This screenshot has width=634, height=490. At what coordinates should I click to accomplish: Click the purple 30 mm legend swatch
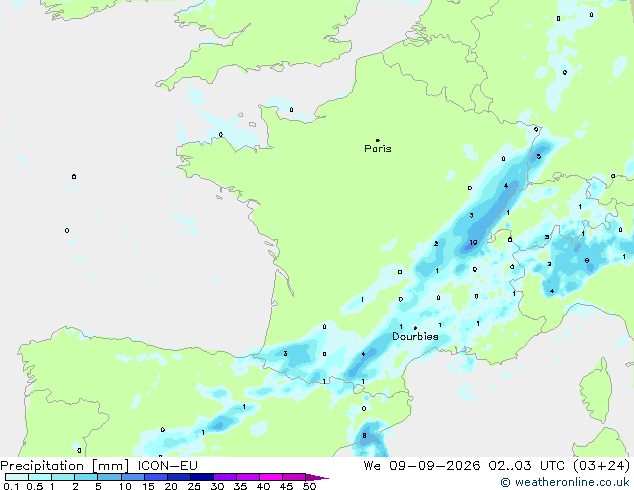[225, 477]
